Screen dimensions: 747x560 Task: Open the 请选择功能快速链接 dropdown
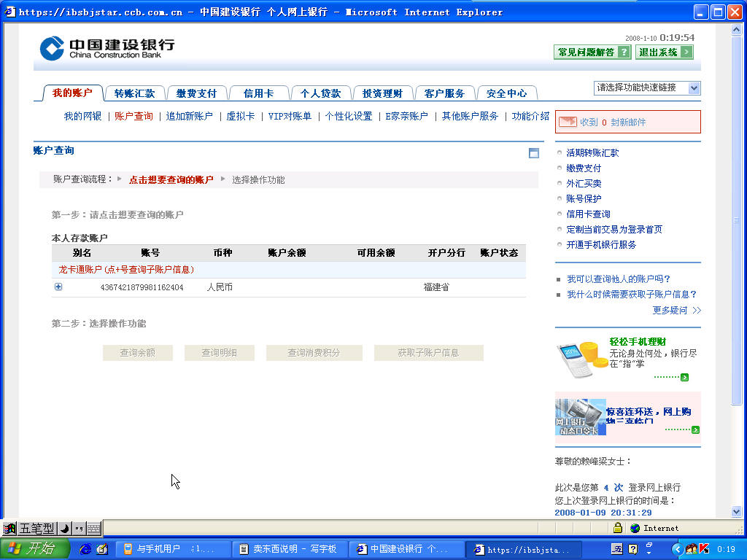coord(647,87)
